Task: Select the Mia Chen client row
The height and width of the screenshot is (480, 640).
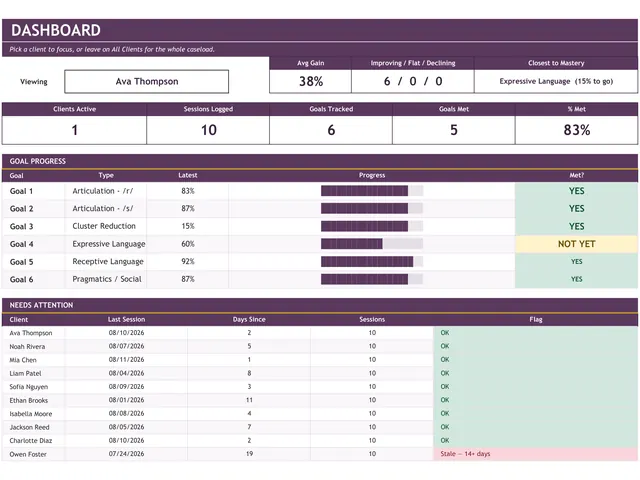Action: coord(320,360)
